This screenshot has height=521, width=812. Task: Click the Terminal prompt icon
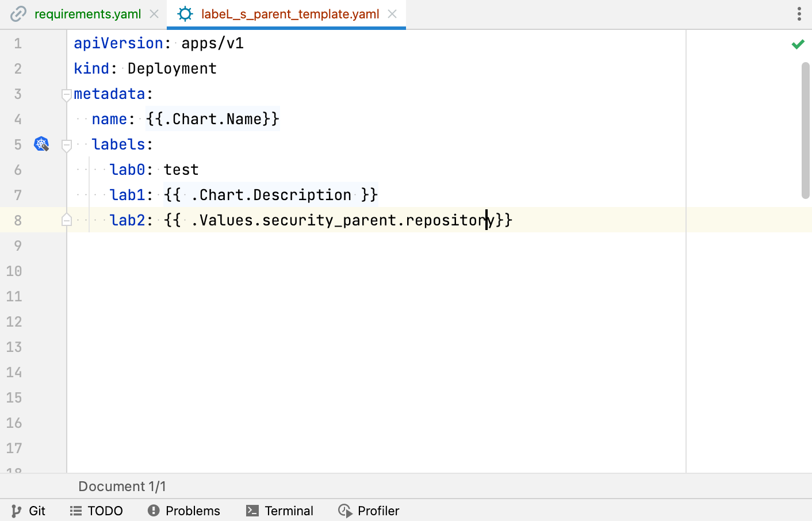point(252,511)
